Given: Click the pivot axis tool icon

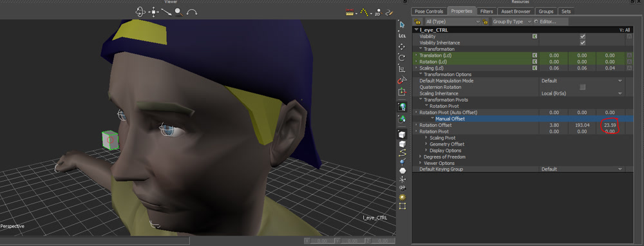Looking at the screenshot, I should [x=402, y=91].
